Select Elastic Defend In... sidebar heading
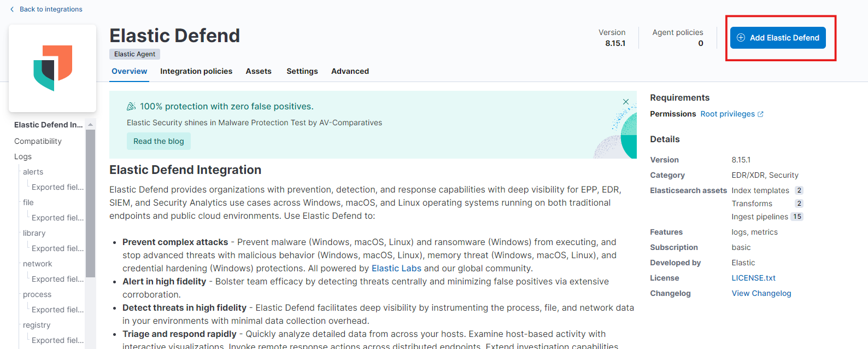868x349 pixels. coord(49,125)
